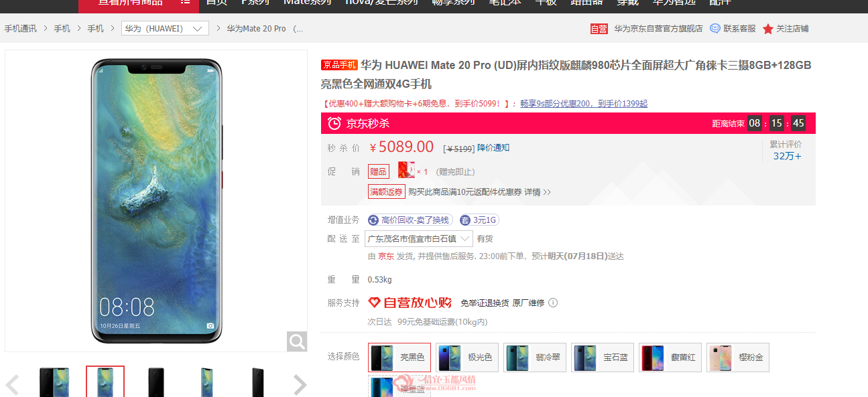Select the 馥蕾红 color option
Viewport: 868px width, 397px height.
click(670, 358)
